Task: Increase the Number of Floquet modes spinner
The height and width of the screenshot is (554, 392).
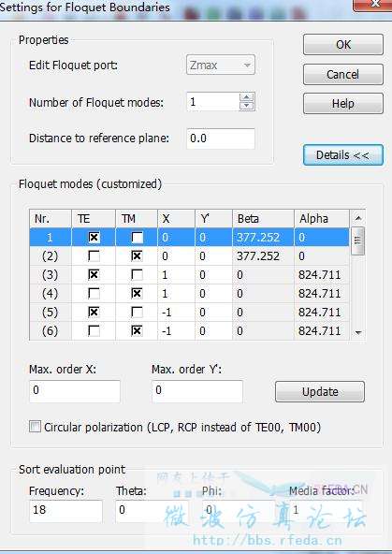Action: click(247, 97)
